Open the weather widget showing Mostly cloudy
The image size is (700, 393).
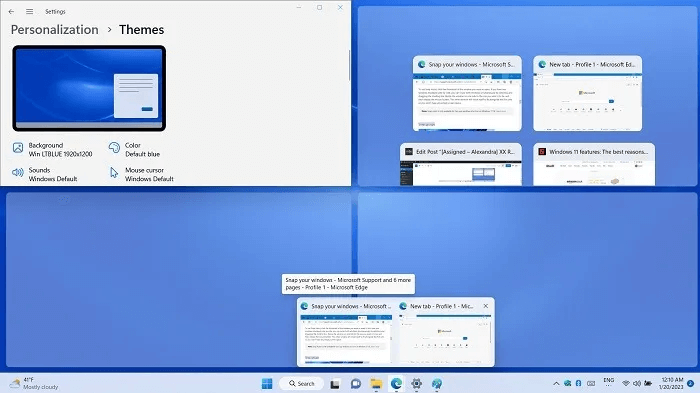point(34,384)
